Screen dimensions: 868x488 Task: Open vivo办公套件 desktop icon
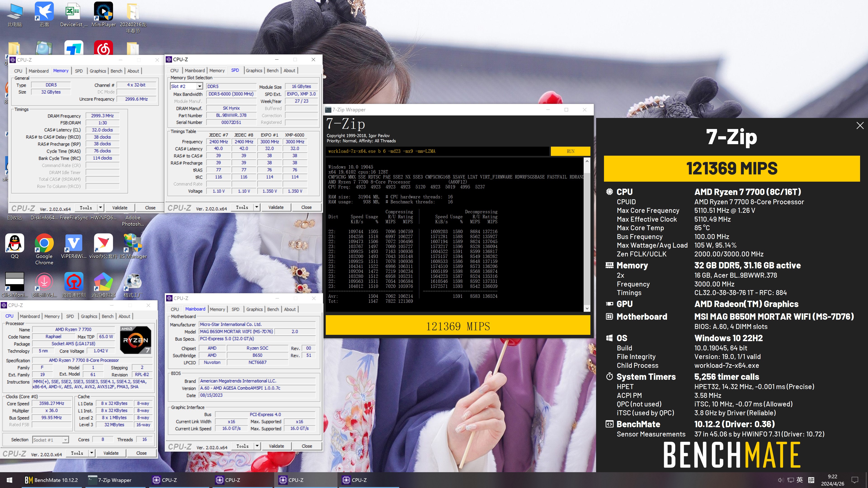tap(104, 246)
